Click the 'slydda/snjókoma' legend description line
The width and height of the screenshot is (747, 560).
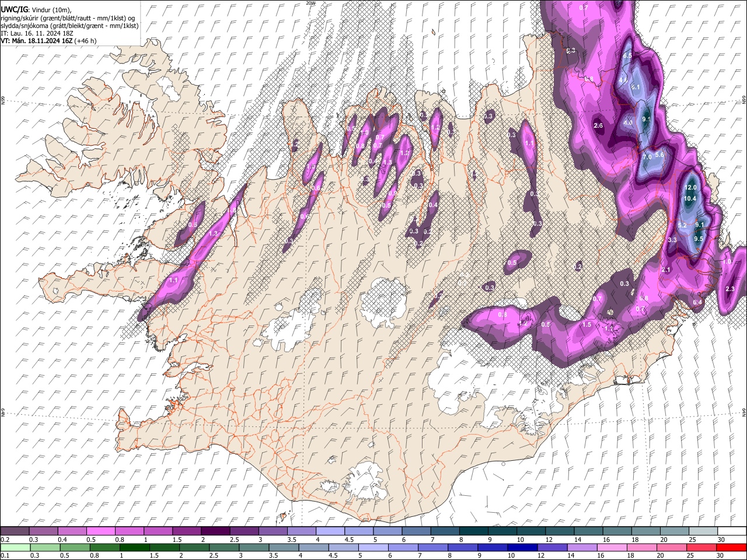(69, 26)
